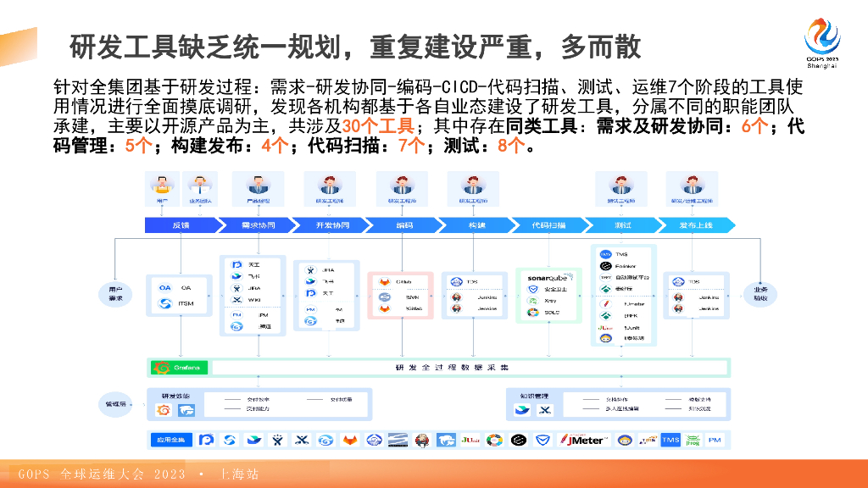The height and width of the screenshot is (488, 868).
Task: Click the green JFrog icon in bottom row
Action: pos(693,440)
